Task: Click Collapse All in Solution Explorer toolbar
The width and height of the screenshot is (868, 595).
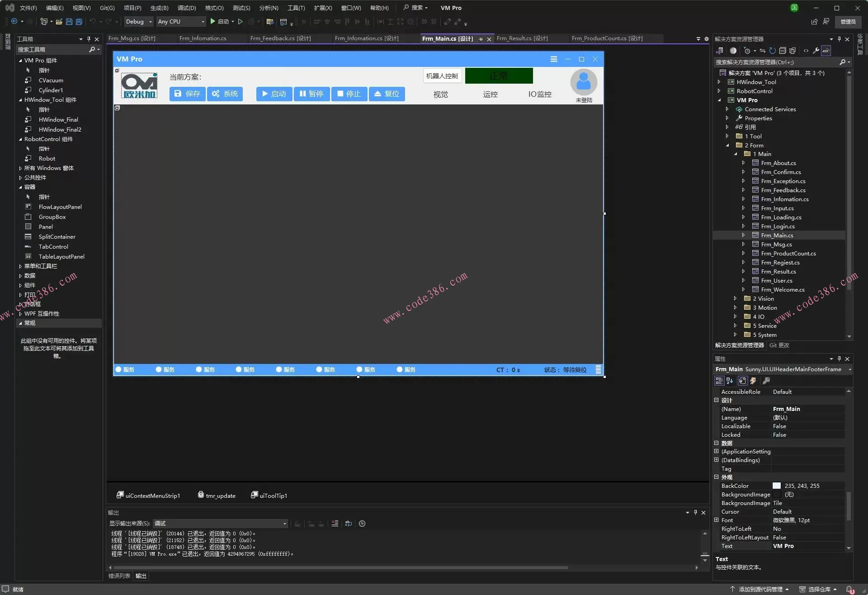Action: tap(783, 51)
